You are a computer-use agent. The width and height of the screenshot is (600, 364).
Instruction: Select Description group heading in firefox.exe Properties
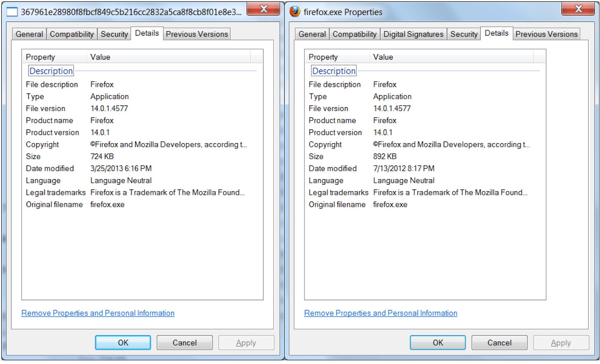334,71
